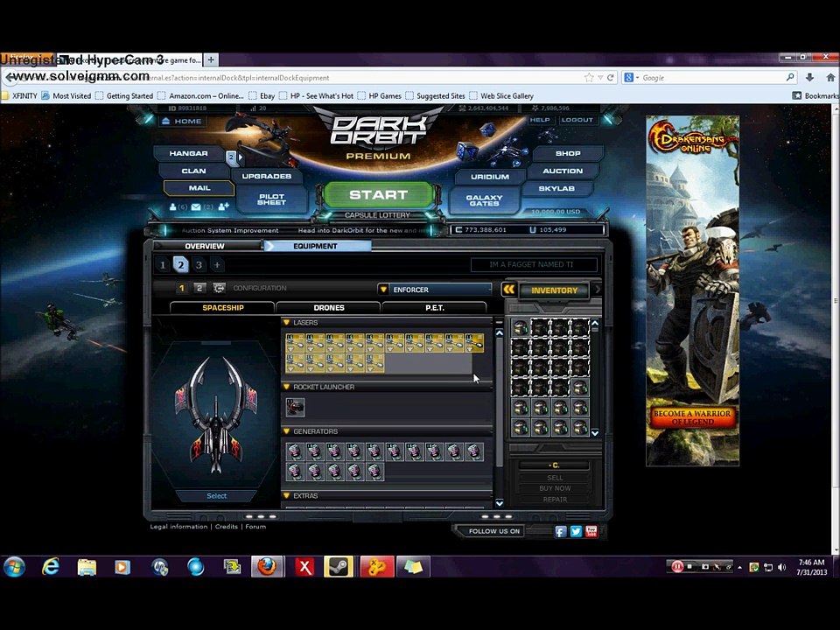The width and height of the screenshot is (840, 630).
Task: Click the green START button
Action: click(x=379, y=195)
